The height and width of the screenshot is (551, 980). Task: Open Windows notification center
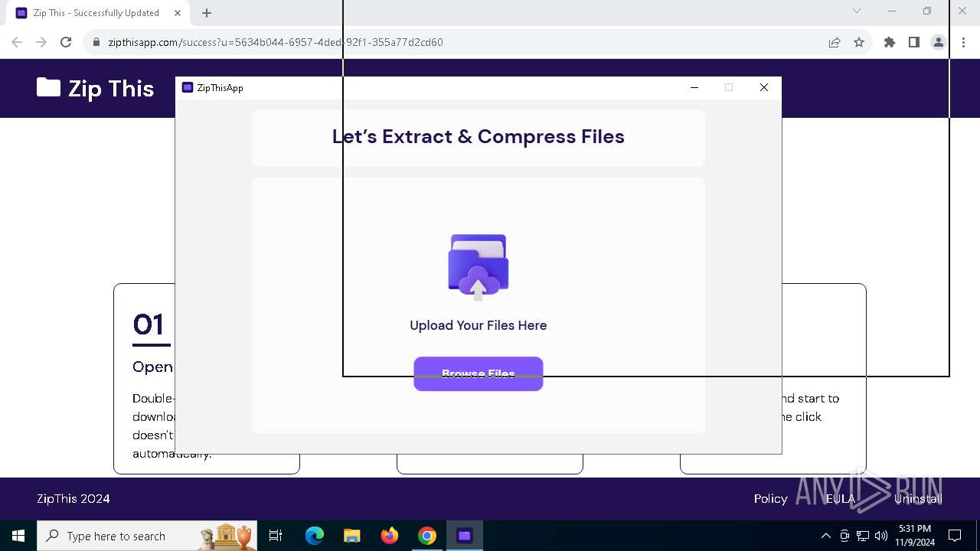tap(955, 536)
